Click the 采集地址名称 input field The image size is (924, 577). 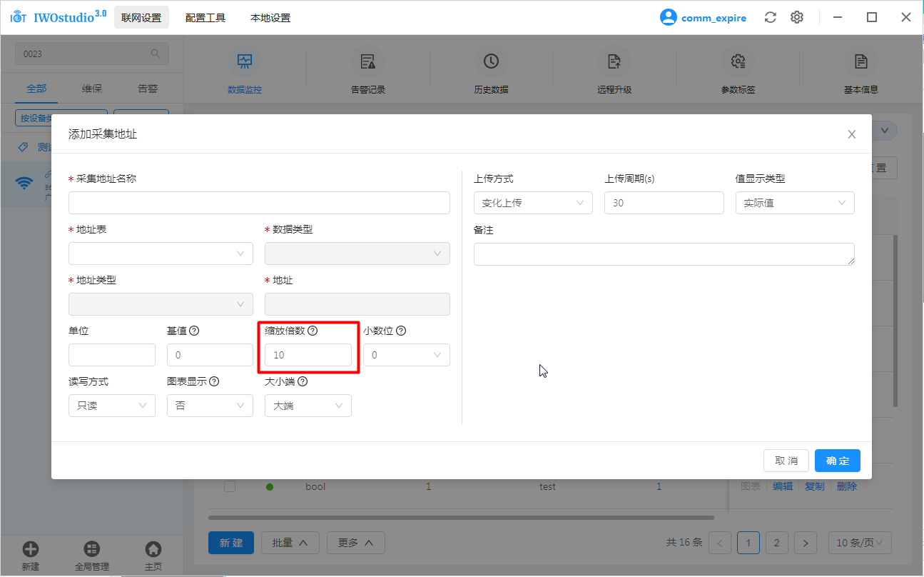tap(259, 203)
